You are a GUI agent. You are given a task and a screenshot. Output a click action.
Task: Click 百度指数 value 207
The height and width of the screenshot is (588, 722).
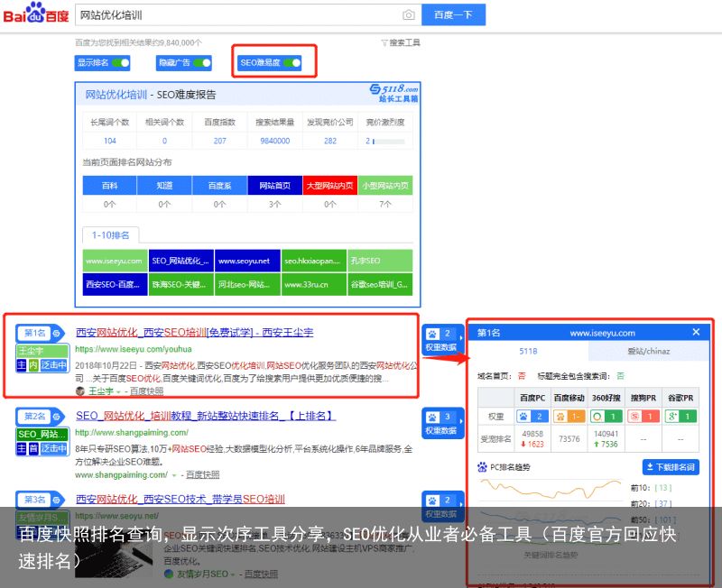pyautogui.click(x=219, y=141)
